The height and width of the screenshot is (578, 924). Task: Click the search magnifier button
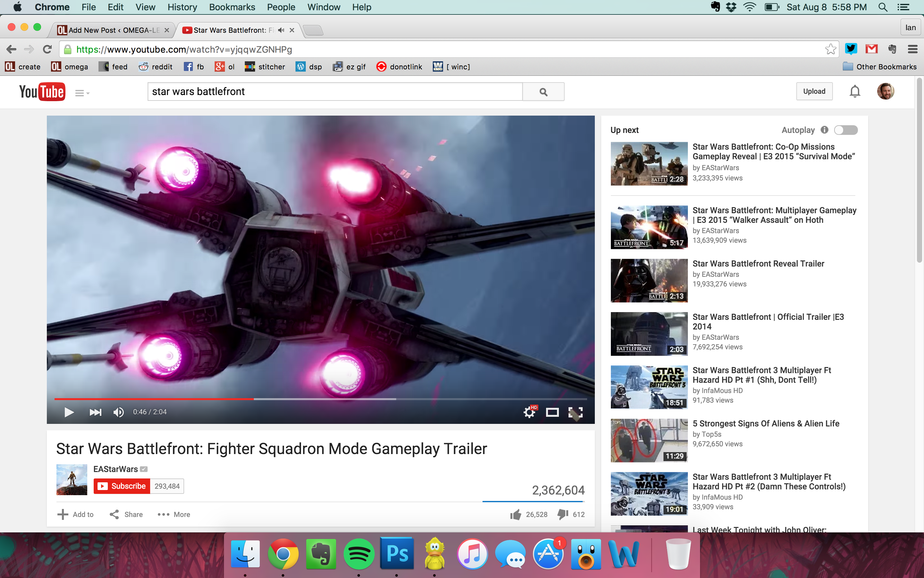tap(543, 92)
